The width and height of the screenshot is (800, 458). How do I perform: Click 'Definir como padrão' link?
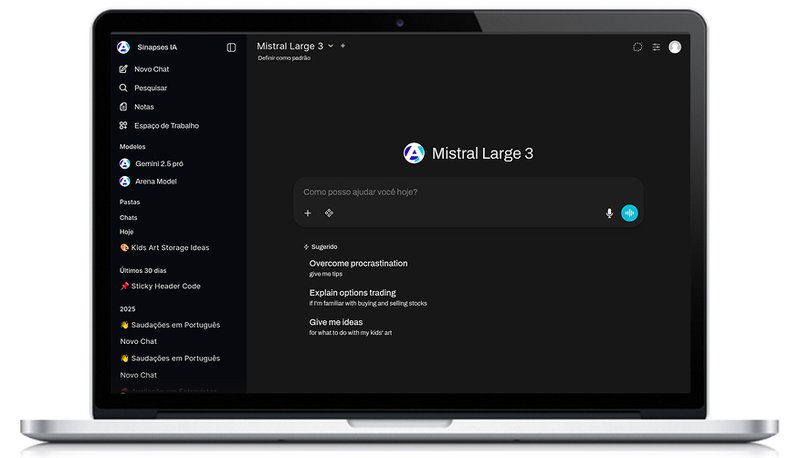(x=284, y=58)
